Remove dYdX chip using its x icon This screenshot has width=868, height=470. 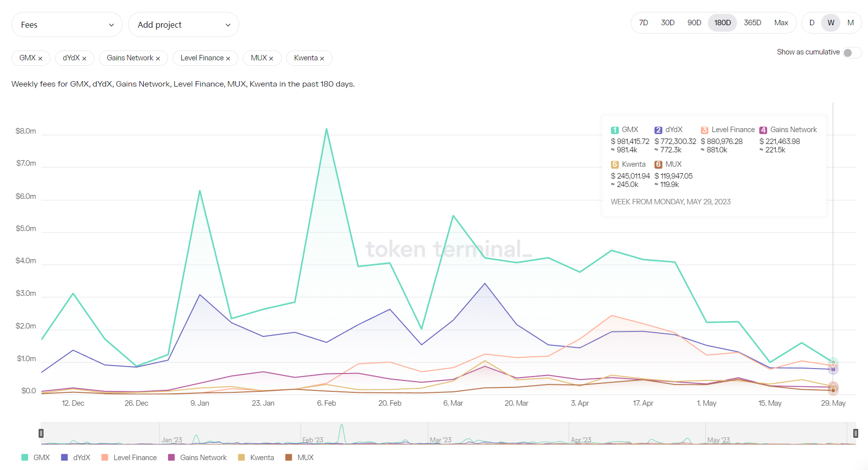tap(84, 58)
